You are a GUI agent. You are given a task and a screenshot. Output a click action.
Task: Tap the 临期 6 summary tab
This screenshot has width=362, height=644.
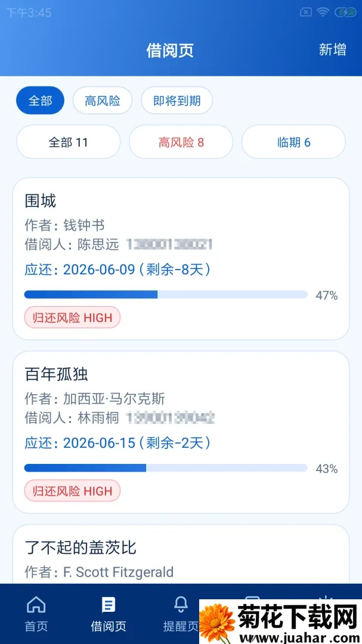coord(293,142)
